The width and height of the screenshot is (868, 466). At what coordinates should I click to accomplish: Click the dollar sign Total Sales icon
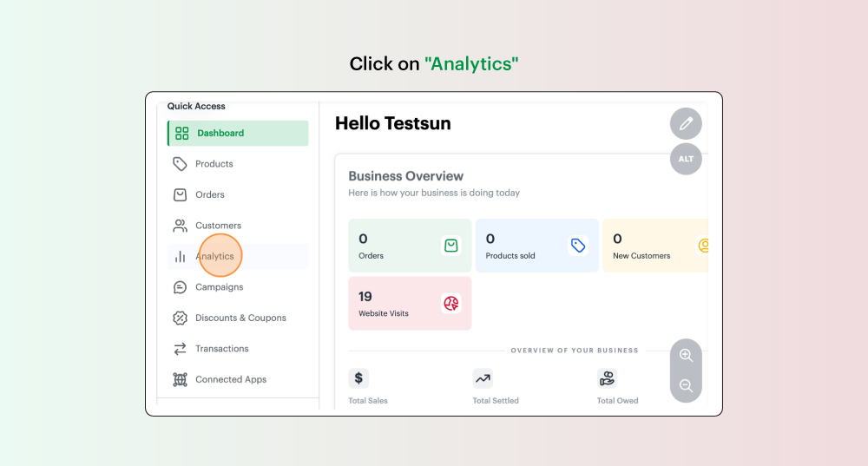[x=358, y=378]
